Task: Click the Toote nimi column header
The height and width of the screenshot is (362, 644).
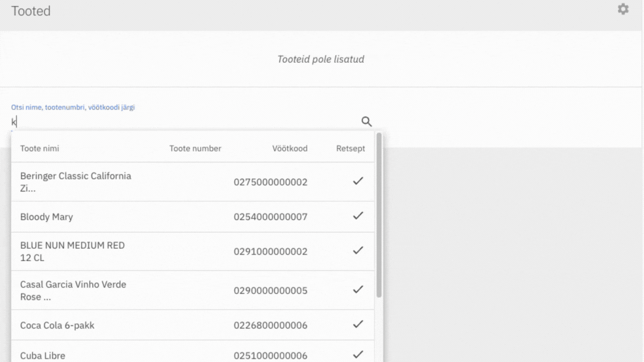Action: point(40,148)
